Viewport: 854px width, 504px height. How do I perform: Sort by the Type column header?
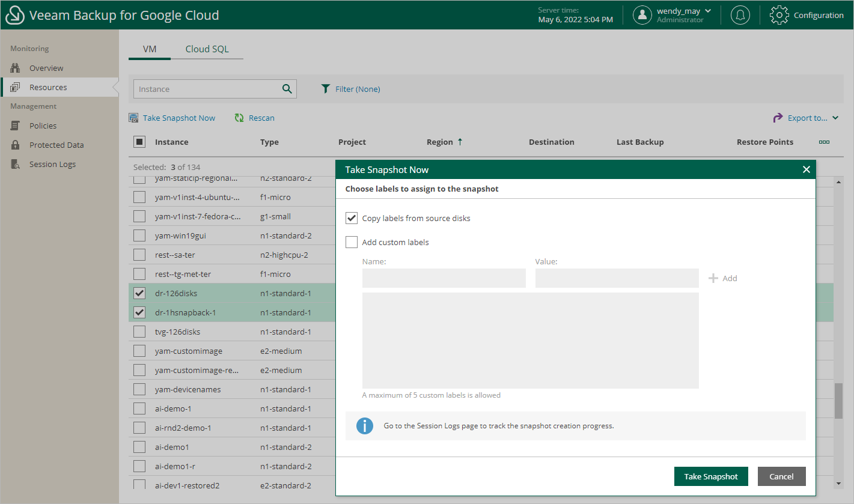269,142
